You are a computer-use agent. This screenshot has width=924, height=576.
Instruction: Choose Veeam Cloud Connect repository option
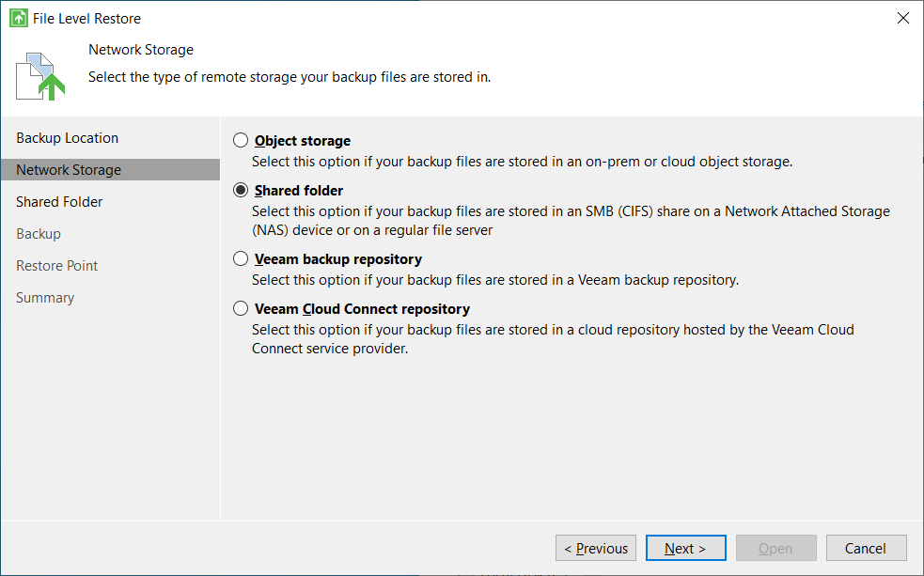click(241, 308)
